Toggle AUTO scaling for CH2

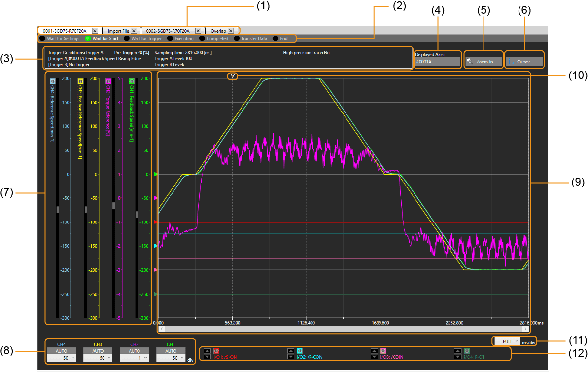click(x=134, y=351)
